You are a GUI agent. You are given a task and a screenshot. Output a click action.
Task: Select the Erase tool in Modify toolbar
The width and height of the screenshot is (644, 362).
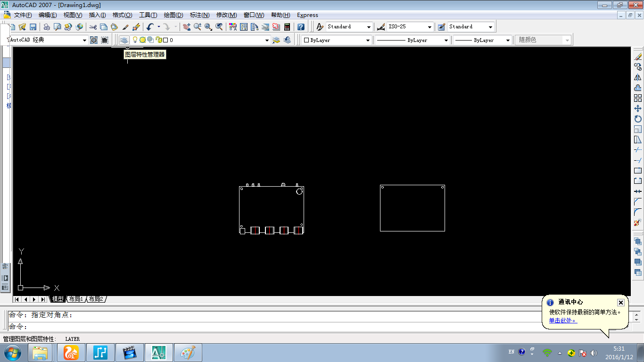638,57
